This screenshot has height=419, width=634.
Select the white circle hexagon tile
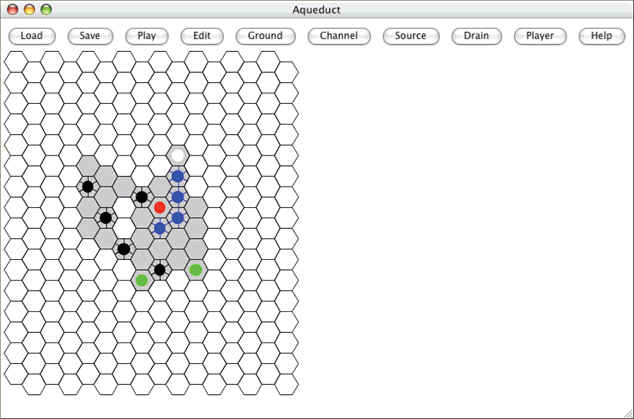(x=177, y=155)
